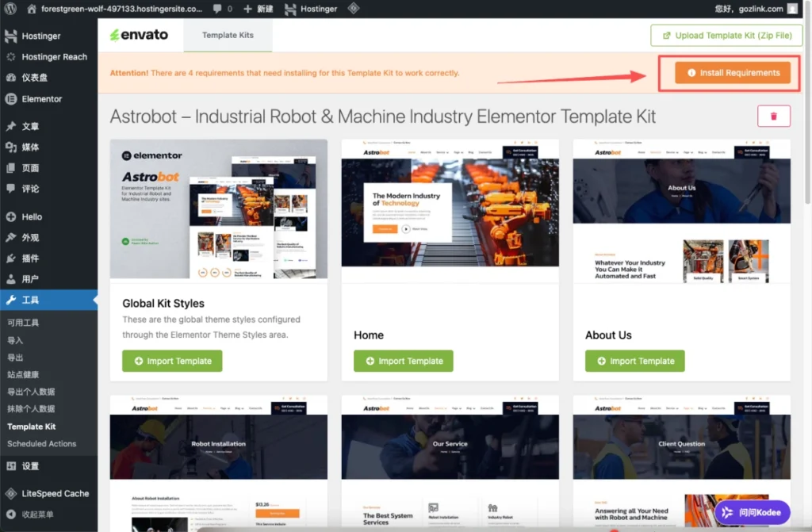The width and height of the screenshot is (812, 532).
Task: Open the gozlink.com user account greeting
Action: click(x=756, y=9)
